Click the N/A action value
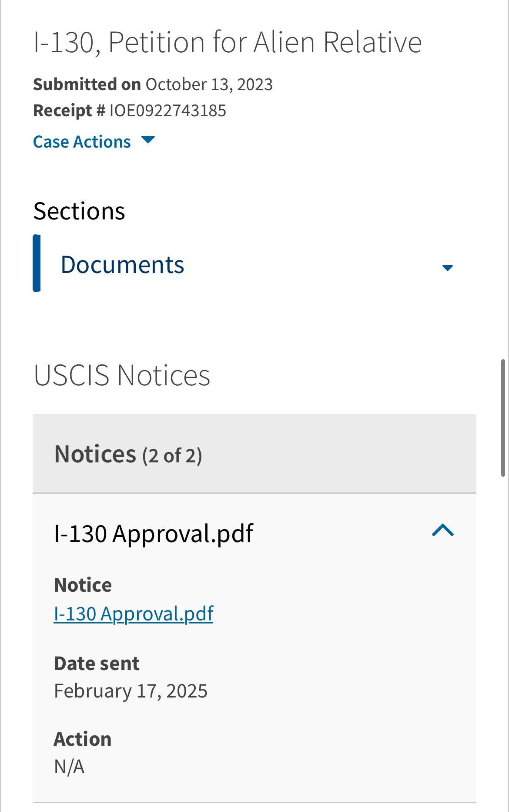 click(69, 767)
